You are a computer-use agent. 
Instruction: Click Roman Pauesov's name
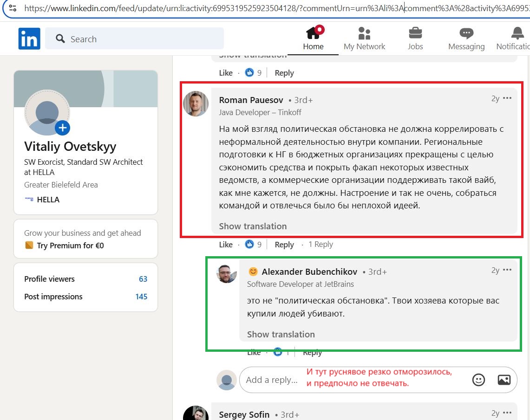pyautogui.click(x=251, y=100)
